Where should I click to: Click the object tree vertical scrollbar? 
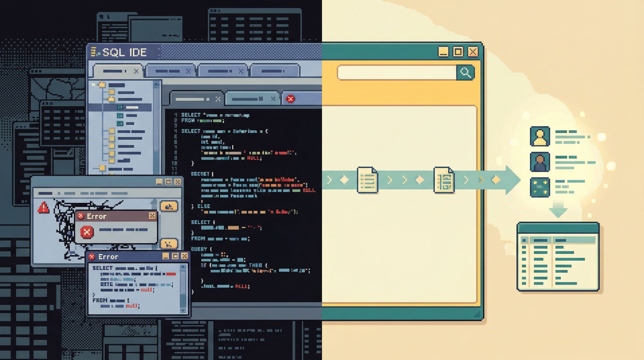(x=157, y=118)
